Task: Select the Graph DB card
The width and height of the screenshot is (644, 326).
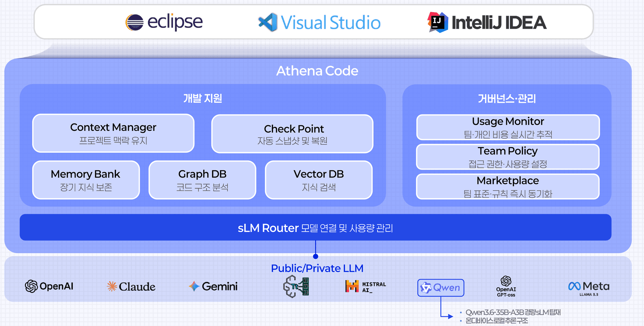Action: (x=203, y=180)
